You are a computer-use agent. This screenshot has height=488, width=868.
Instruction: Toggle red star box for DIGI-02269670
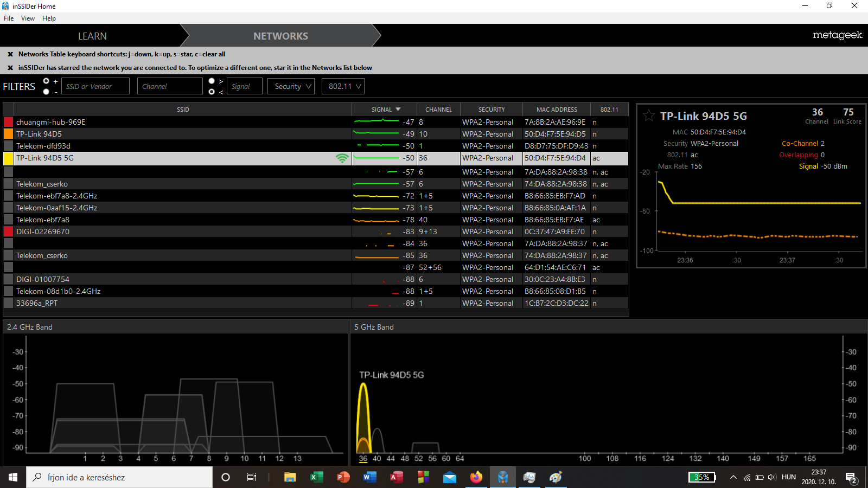8,232
